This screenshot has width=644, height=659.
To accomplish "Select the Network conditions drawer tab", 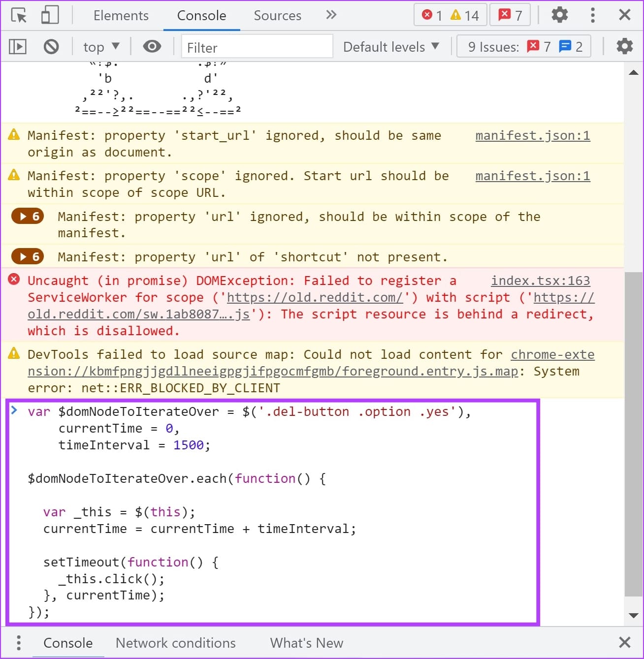I will coord(176,643).
